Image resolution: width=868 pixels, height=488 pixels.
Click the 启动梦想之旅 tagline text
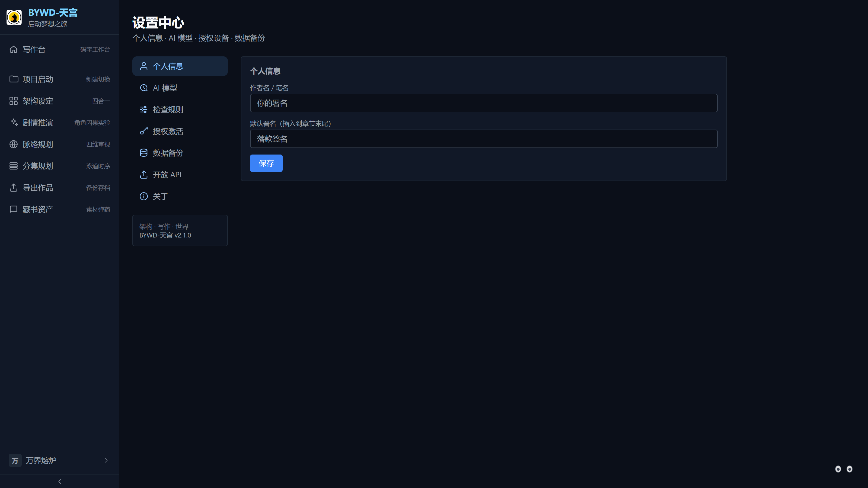click(47, 24)
